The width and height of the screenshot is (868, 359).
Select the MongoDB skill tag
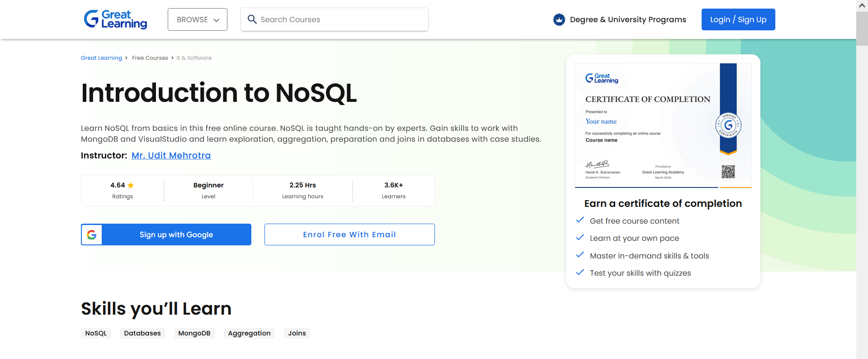(x=194, y=333)
